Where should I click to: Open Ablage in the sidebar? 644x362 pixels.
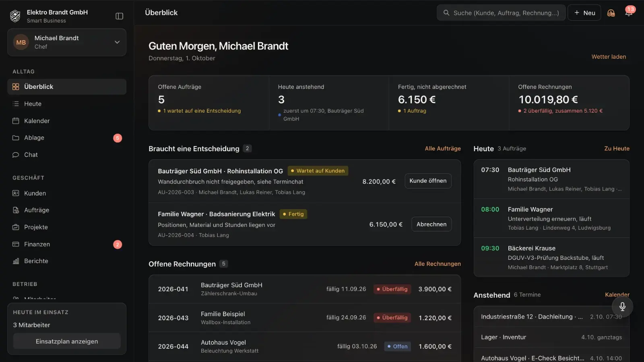67,138
